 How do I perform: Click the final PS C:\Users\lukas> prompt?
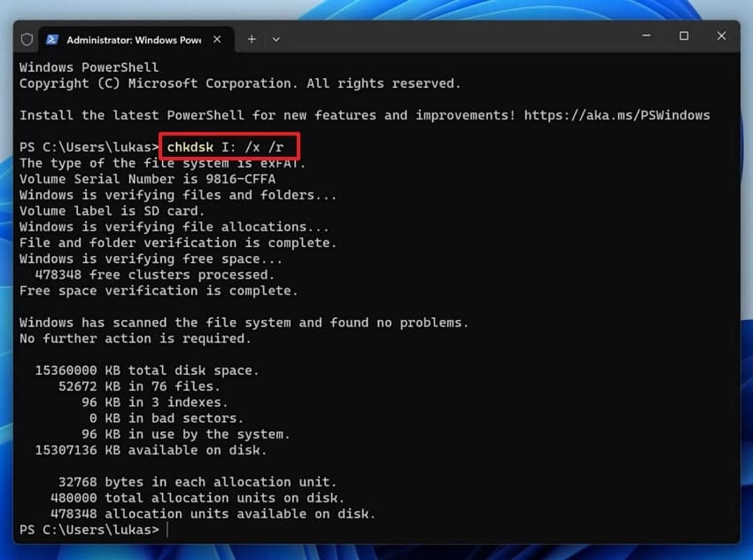(x=89, y=530)
